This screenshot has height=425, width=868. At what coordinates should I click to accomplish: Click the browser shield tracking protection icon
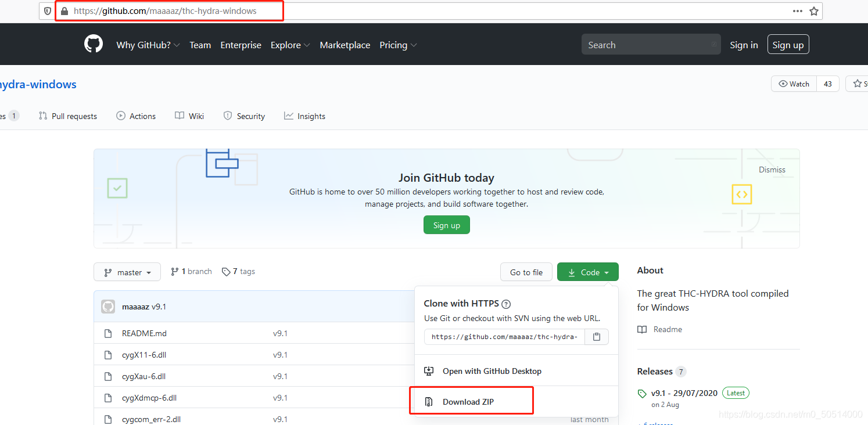click(48, 11)
